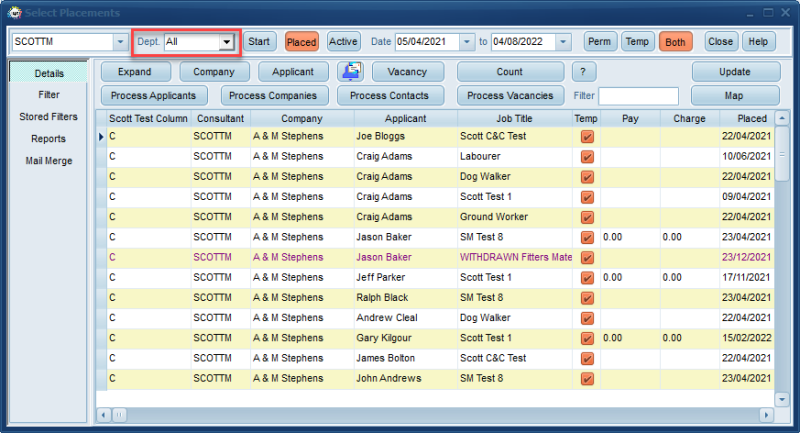Image resolution: width=800 pixels, height=433 pixels.
Task: Click Process Companies button
Action: (274, 95)
